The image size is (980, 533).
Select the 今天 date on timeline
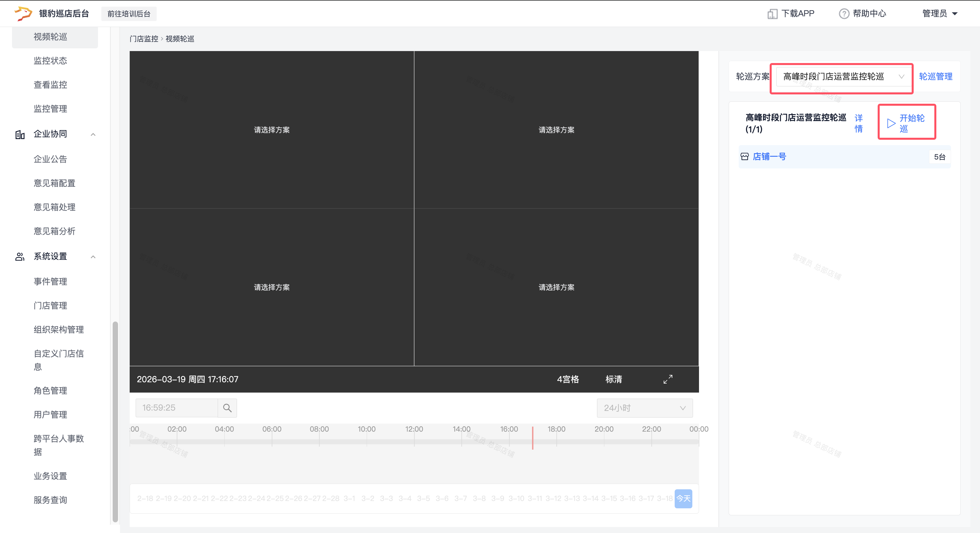(x=683, y=498)
